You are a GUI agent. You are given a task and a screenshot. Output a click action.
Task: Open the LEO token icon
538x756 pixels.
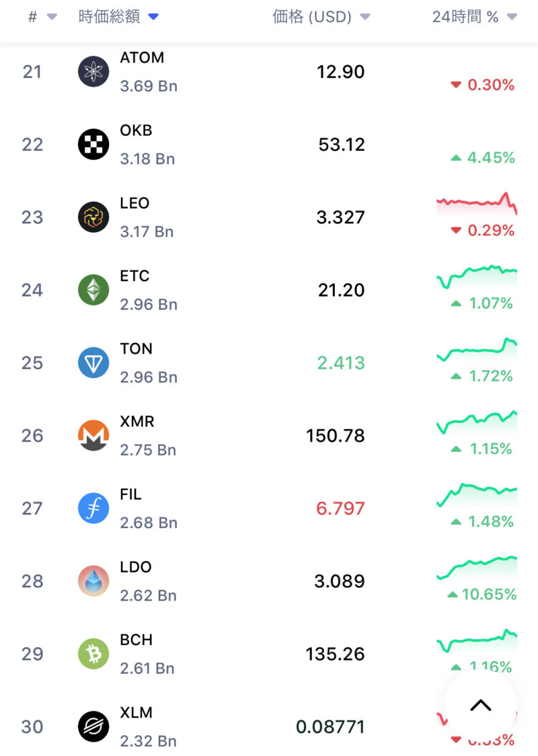[93, 217]
